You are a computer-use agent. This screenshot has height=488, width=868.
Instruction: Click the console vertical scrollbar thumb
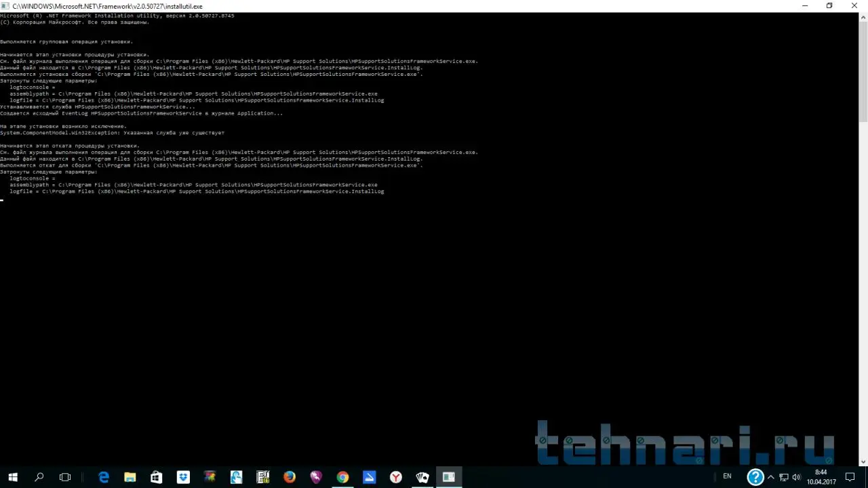863,72
